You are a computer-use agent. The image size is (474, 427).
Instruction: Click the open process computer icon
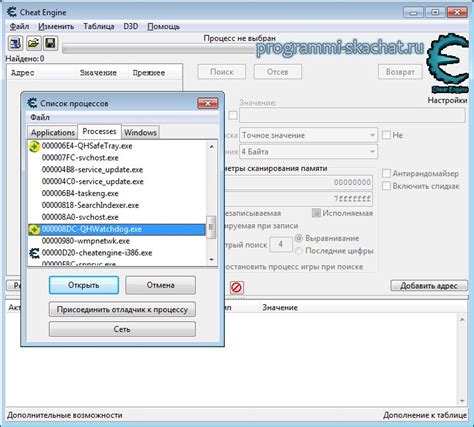[x=15, y=43]
